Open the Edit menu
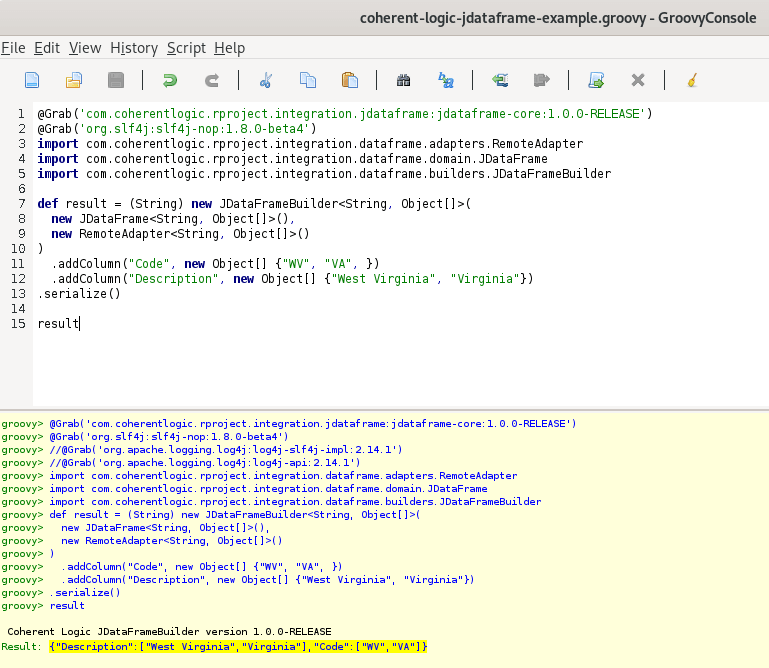 point(47,48)
